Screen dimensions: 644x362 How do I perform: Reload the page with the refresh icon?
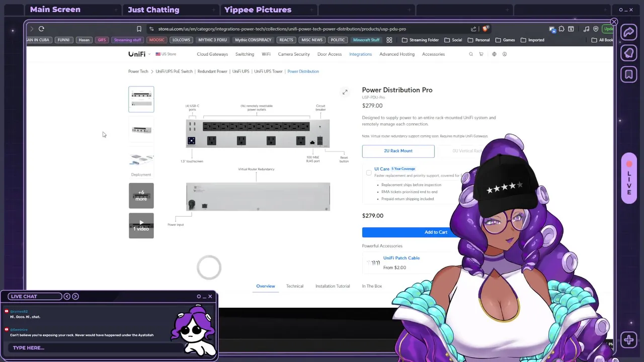(x=41, y=29)
